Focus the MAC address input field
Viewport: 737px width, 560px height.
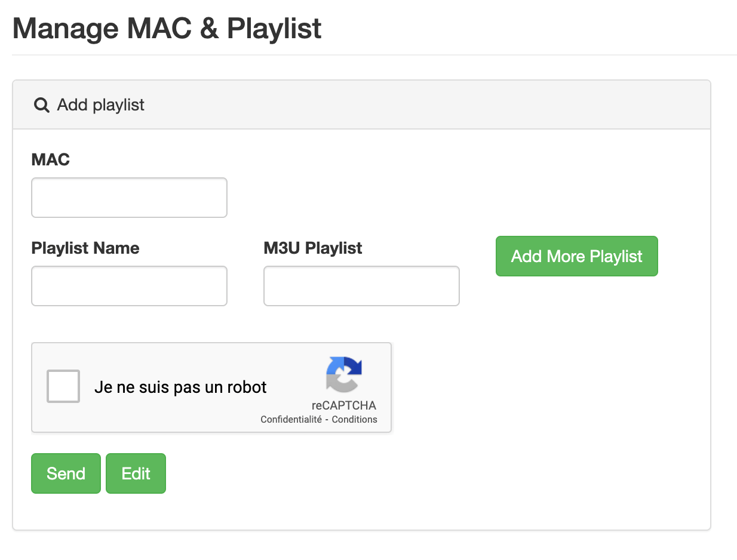[129, 198]
